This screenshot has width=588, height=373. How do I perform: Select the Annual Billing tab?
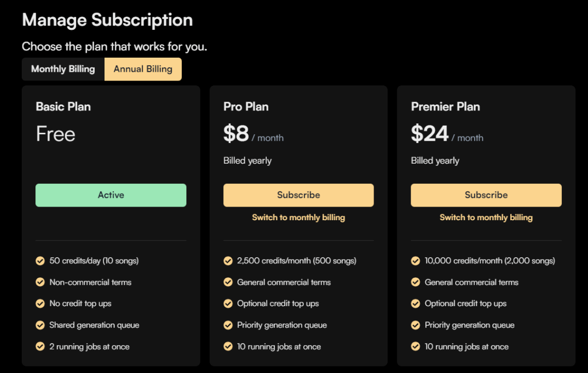(x=143, y=69)
